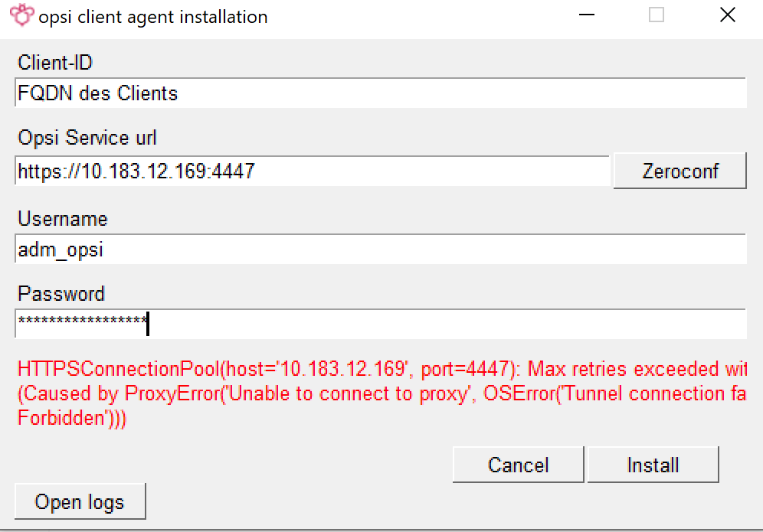Open the installer logs
The height and width of the screenshot is (532, 763).
[80, 502]
